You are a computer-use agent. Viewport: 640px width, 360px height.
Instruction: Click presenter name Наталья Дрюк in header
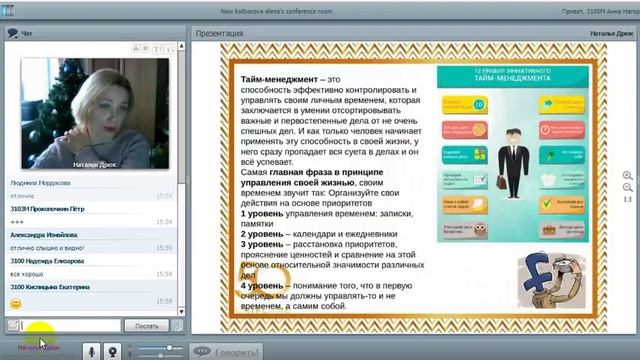[611, 33]
